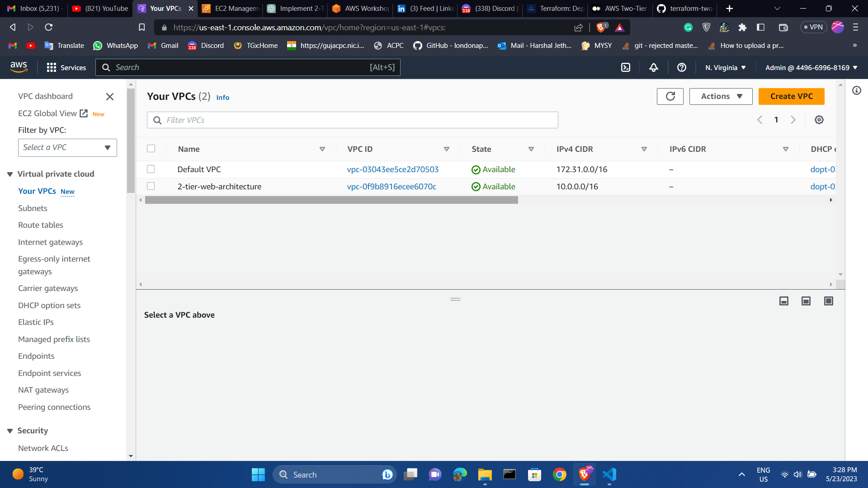Click the horizontal table scrollbar

pos(331,200)
